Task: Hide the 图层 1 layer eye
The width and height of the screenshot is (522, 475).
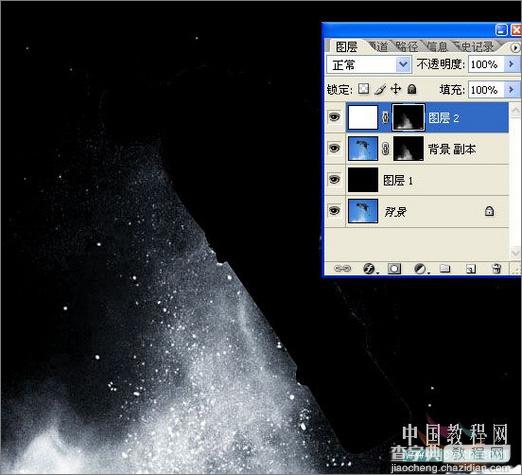Action: [x=335, y=180]
